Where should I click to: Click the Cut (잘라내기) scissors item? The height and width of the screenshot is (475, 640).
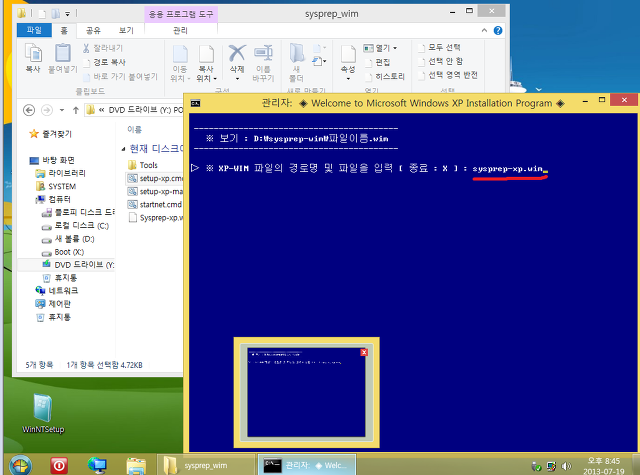(x=103, y=48)
